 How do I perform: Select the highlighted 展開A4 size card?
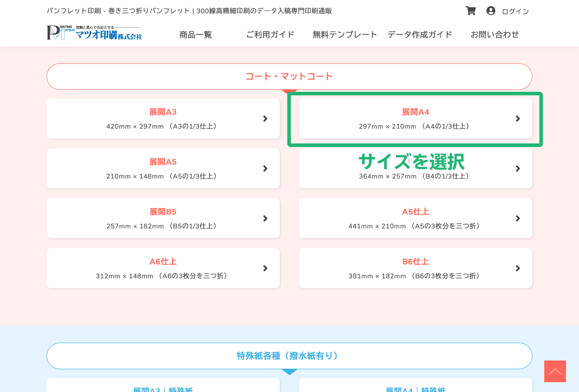click(415, 118)
